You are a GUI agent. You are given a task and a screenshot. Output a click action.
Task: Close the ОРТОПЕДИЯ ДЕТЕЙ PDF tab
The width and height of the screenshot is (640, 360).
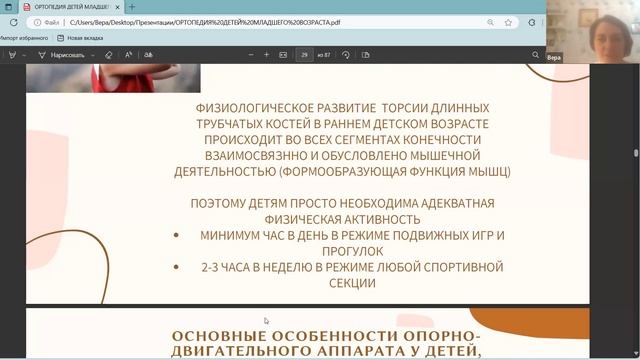coord(118,7)
